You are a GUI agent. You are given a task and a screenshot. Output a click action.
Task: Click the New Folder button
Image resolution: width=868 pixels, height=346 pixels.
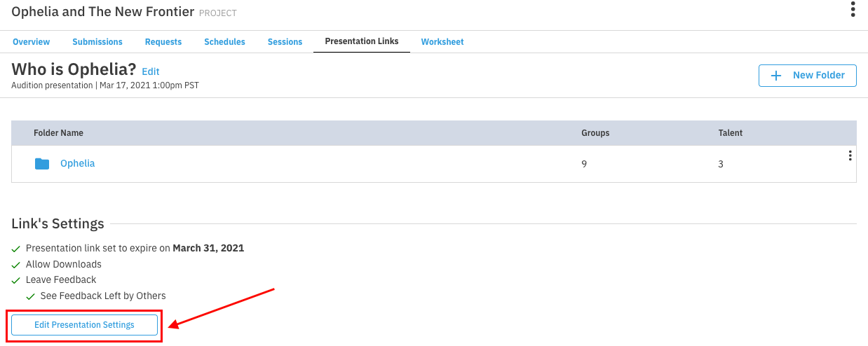point(807,76)
